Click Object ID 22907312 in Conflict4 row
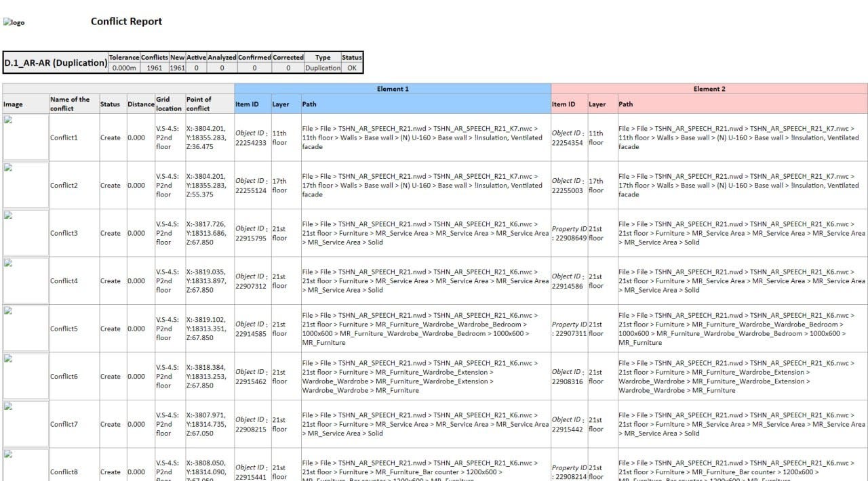This screenshot has width=868, height=481. coord(252,281)
